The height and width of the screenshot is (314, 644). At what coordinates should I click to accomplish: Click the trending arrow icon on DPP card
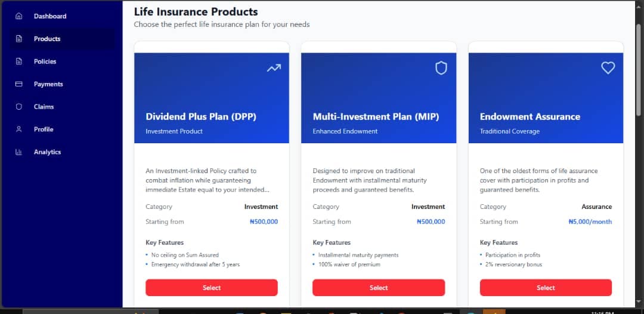pyautogui.click(x=274, y=68)
